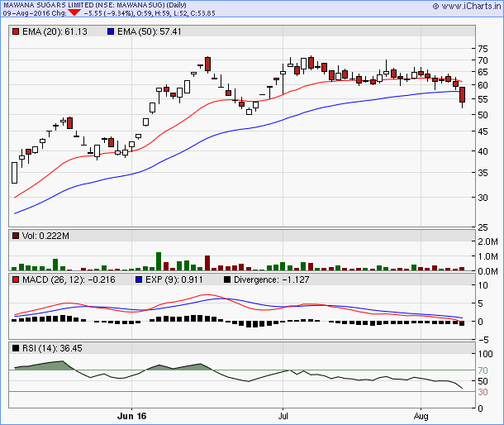The image size is (504, 425).
Task: Click the dark red Vol legend swatch
Action: pyautogui.click(x=16, y=236)
